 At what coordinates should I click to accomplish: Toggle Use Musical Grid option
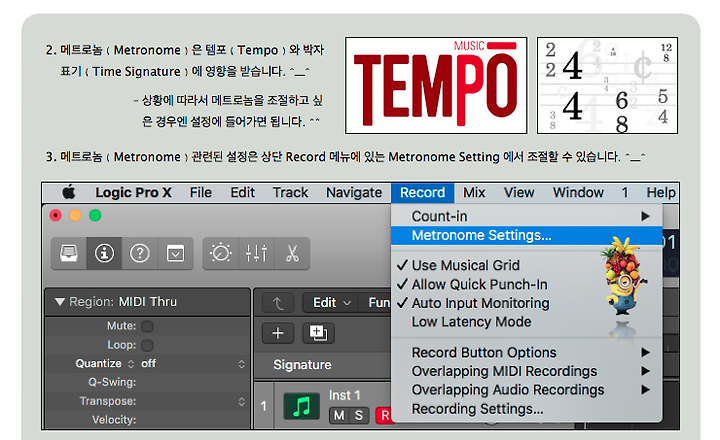point(527,265)
